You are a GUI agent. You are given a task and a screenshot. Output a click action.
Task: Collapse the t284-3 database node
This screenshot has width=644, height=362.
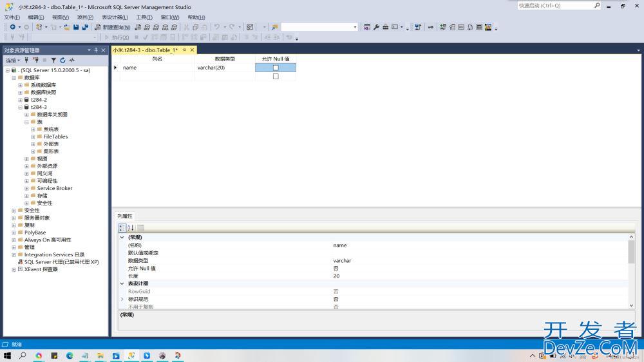coord(20,107)
